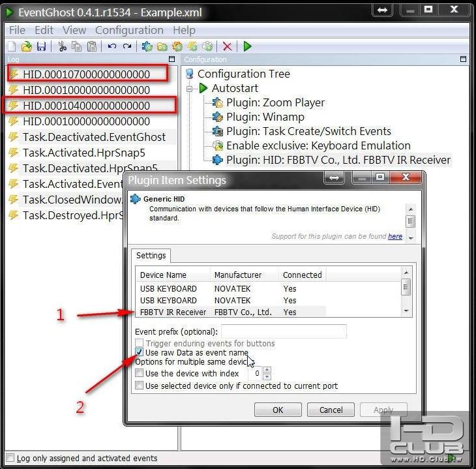Open the Configuration menu
Image resolution: width=476 pixels, height=469 pixels.
tap(129, 30)
